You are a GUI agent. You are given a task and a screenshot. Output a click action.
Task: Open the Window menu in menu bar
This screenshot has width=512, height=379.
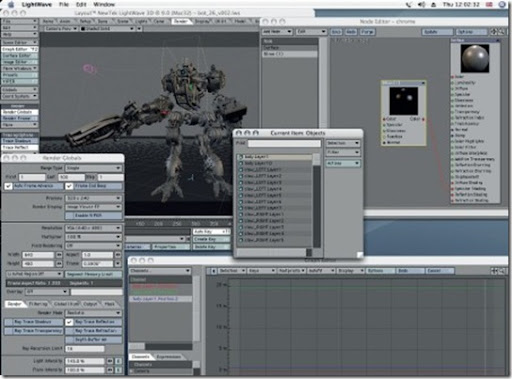pyautogui.click(x=104, y=4)
